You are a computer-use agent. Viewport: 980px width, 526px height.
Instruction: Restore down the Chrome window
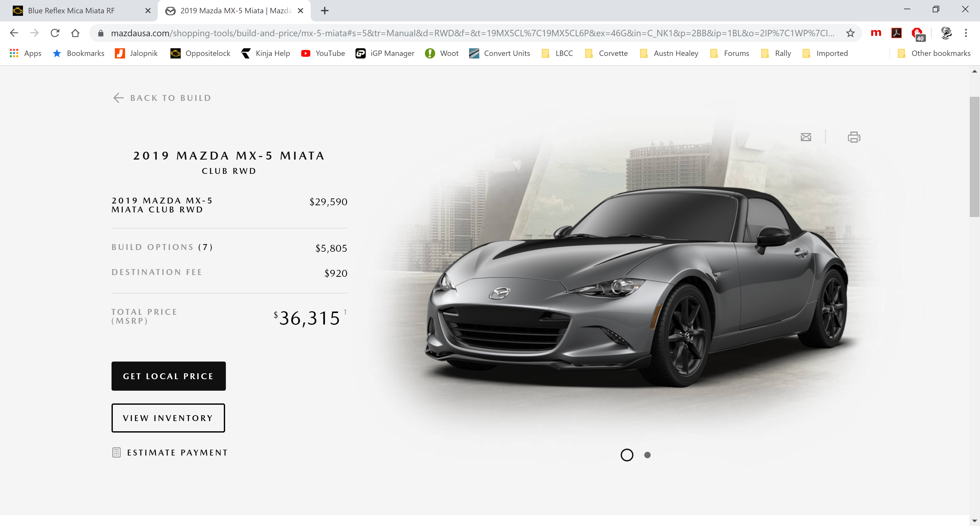point(936,9)
